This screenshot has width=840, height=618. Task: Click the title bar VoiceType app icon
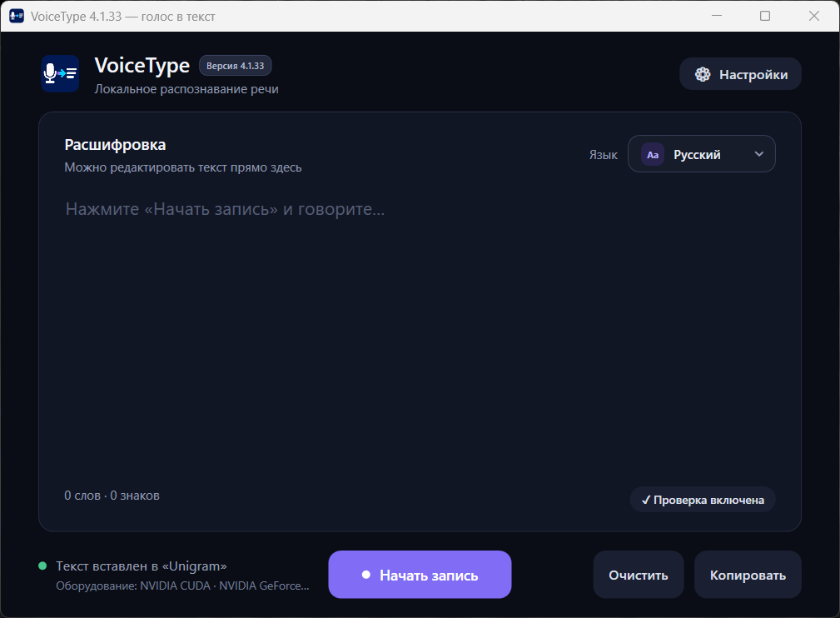(17, 16)
